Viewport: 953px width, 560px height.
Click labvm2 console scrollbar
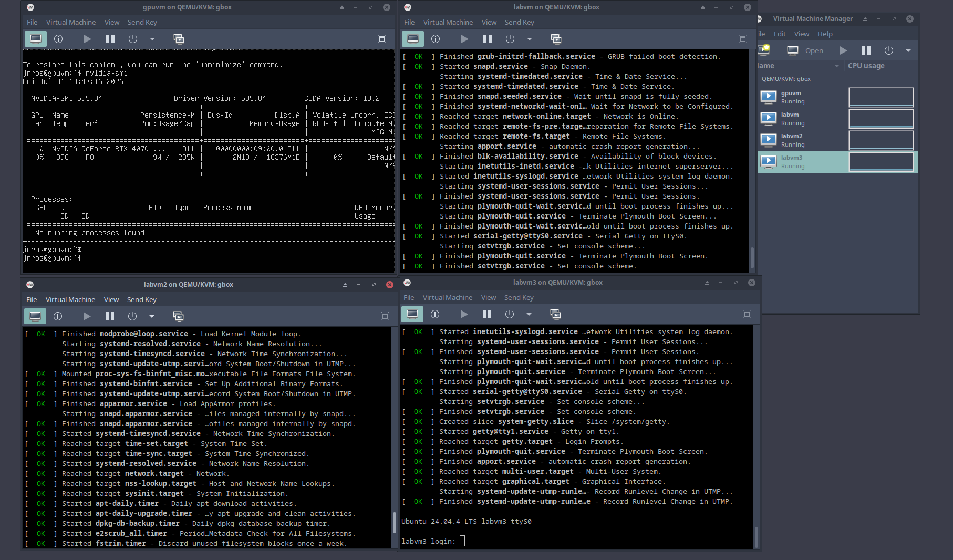coord(395,522)
